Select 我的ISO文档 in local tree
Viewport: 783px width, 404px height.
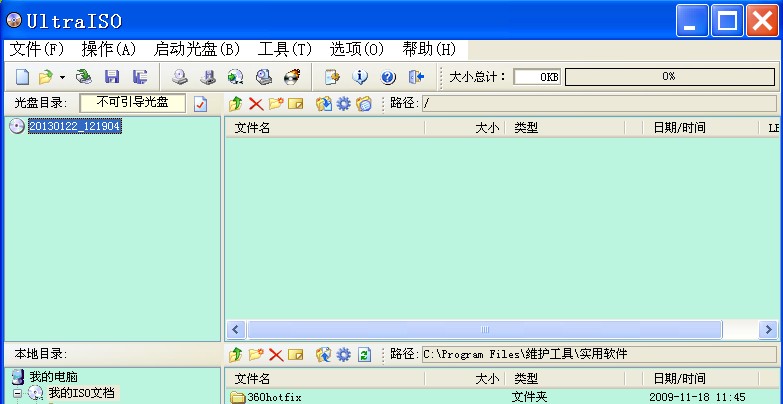pyautogui.click(x=81, y=392)
